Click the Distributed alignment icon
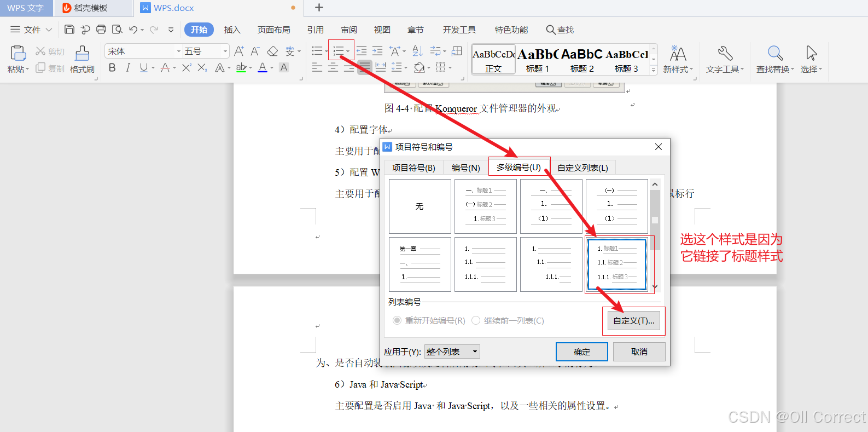 pyautogui.click(x=381, y=67)
